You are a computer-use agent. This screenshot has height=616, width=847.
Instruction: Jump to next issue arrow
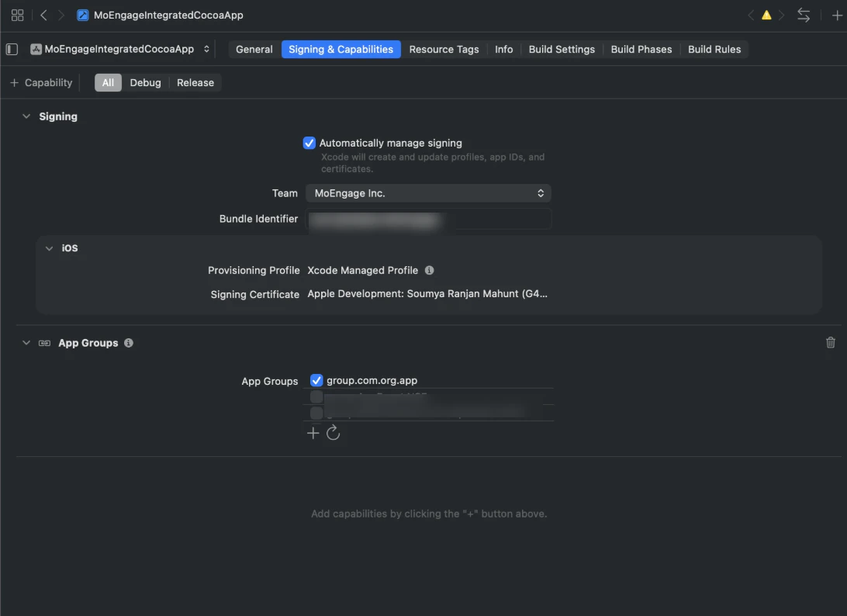pyautogui.click(x=781, y=16)
